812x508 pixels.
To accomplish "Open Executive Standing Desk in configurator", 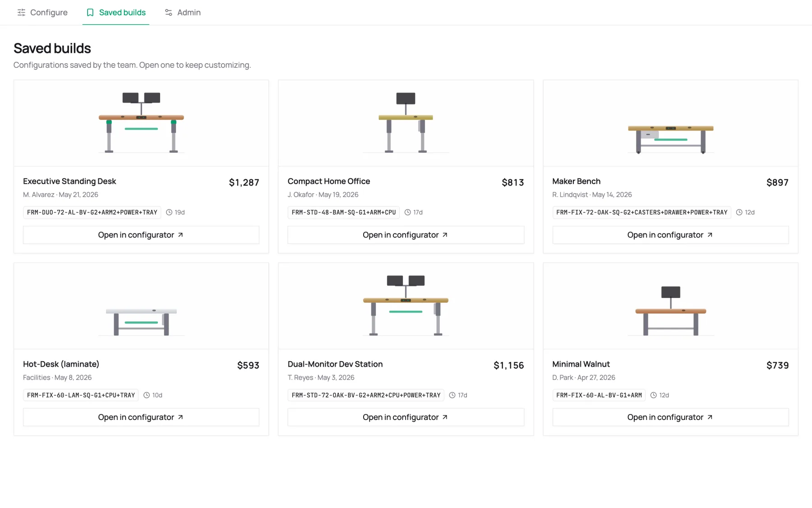I will [141, 235].
